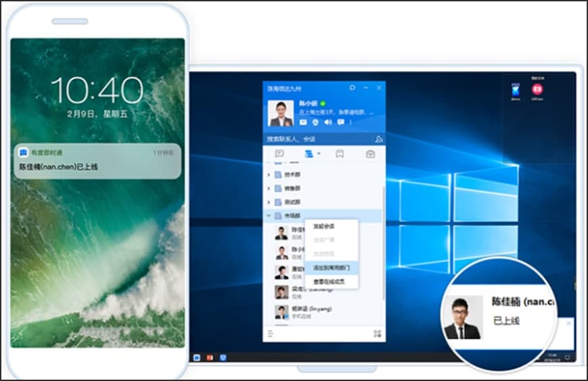Open the taskbar notification center icon
This screenshot has width=588, height=381.
[568, 357]
